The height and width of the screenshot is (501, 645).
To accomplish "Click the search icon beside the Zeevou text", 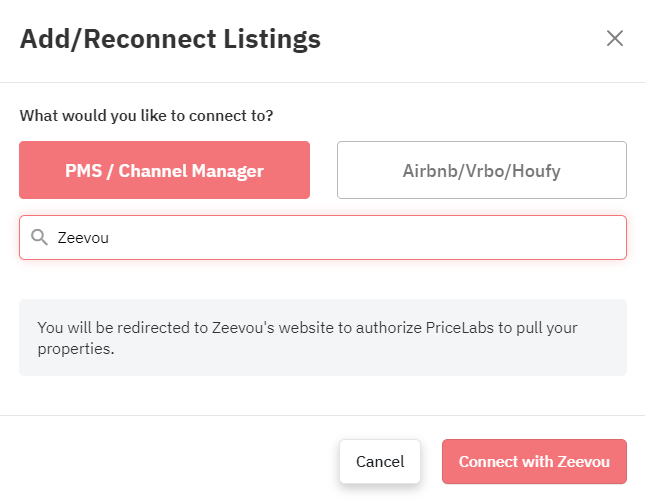I will [x=39, y=237].
